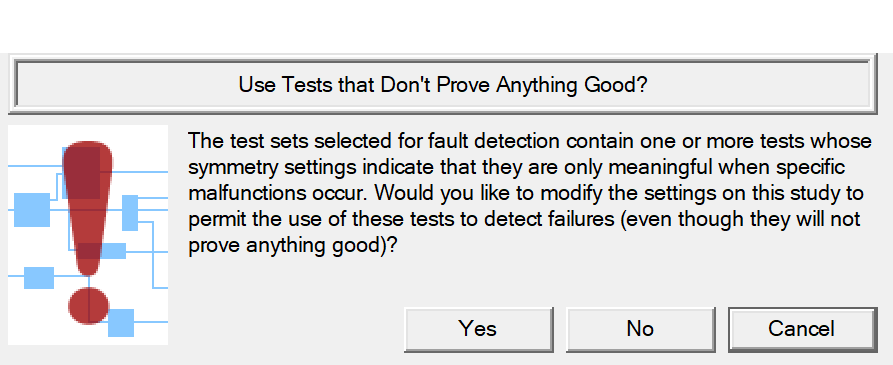The width and height of the screenshot is (893, 365).
Task: Click the empty gray area left of Yes
Action: click(x=285, y=329)
